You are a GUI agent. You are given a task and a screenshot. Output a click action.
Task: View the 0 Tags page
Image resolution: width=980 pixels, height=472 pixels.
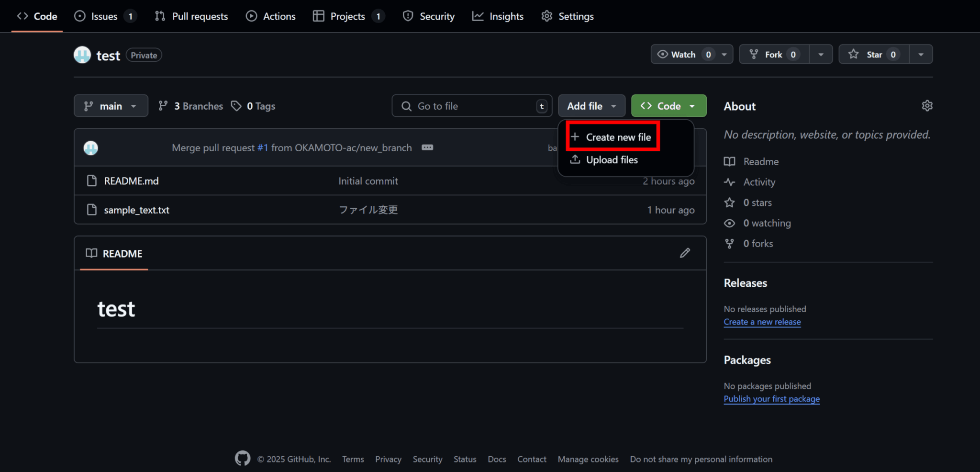tap(253, 106)
